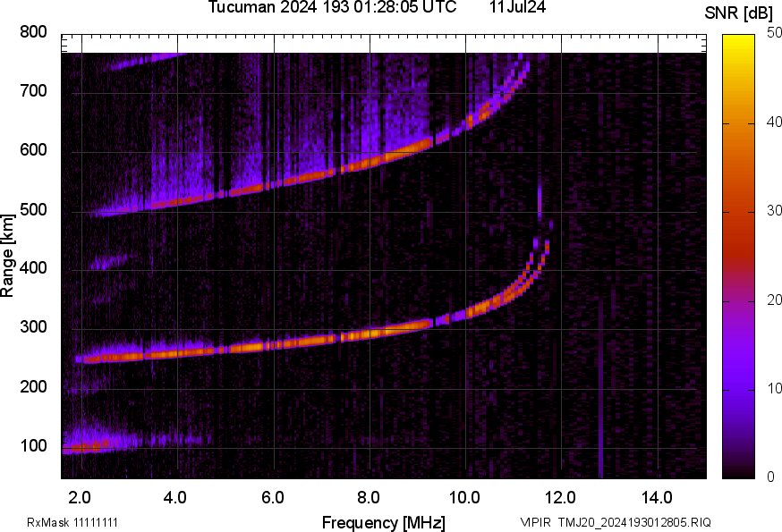Click the 2.0 tick on the frequency axis
Screen dimensions: 782x532
pyautogui.click(x=80, y=496)
